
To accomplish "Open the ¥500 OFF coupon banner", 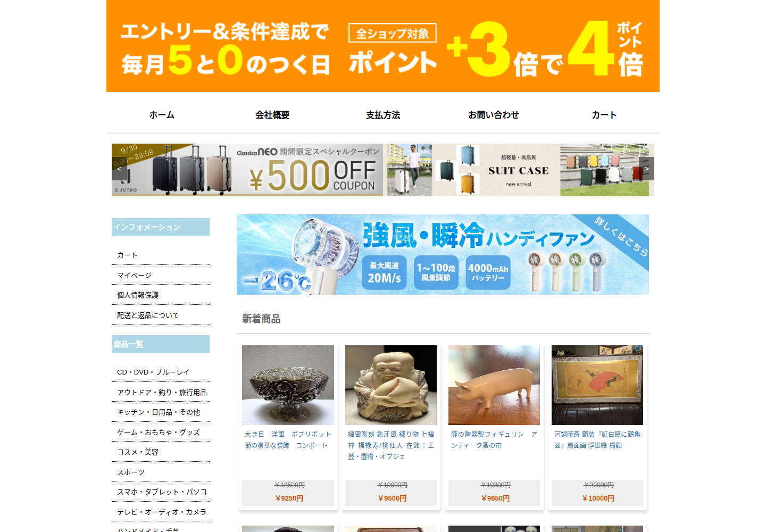I will tap(247, 170).
